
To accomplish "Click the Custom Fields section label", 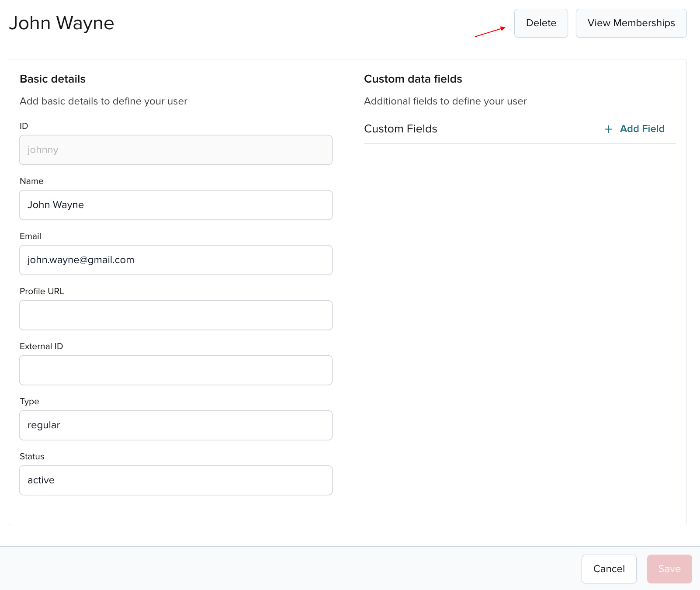I will [400, 129].
